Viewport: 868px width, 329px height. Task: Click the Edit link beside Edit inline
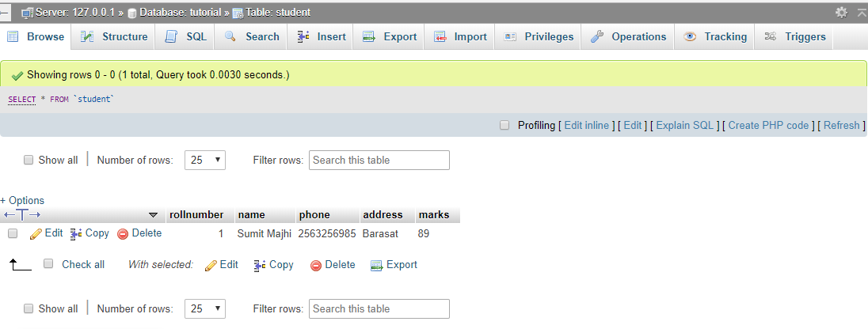coord(632,125)
